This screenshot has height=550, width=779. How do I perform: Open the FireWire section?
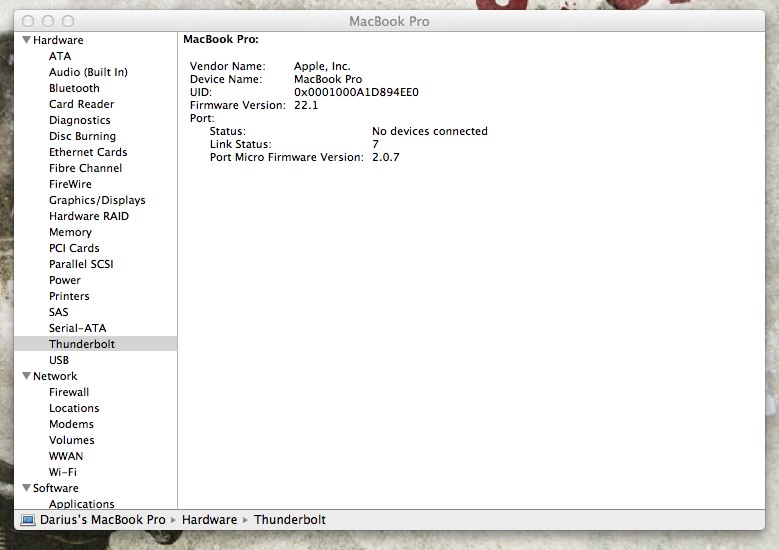click(x=70, y=184)
